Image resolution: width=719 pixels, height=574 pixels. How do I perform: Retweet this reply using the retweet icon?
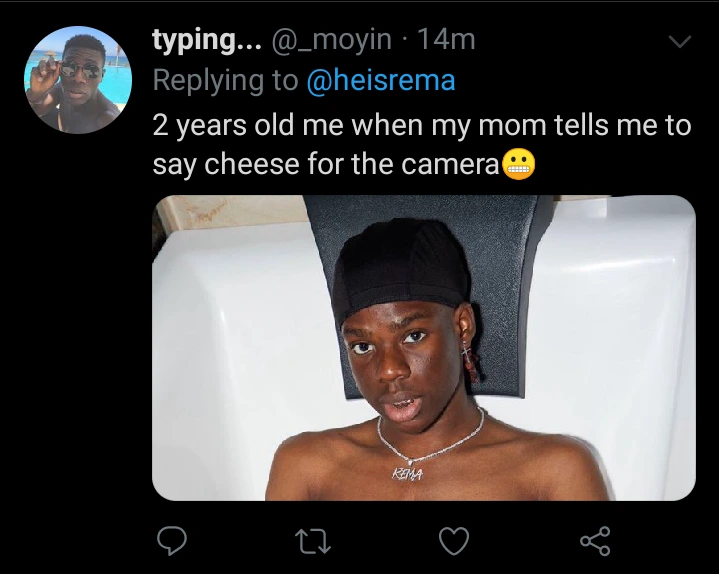[x=313, y=541]
